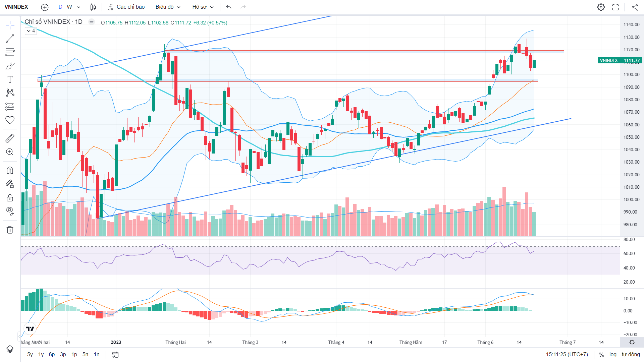Open the Các chỉ báo indicators button

(x=126, y=7)
